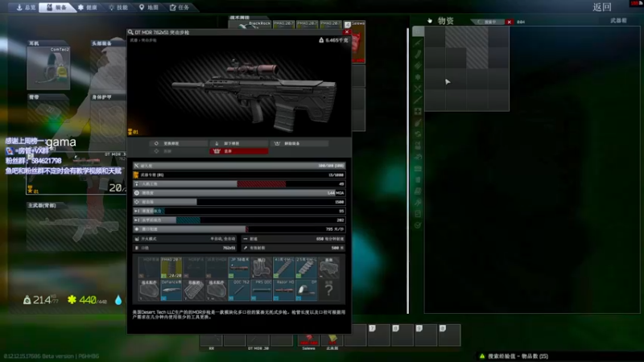Click the ComTac2 headset slot
This screenshot has height=362, width=644.
point(48,68)
